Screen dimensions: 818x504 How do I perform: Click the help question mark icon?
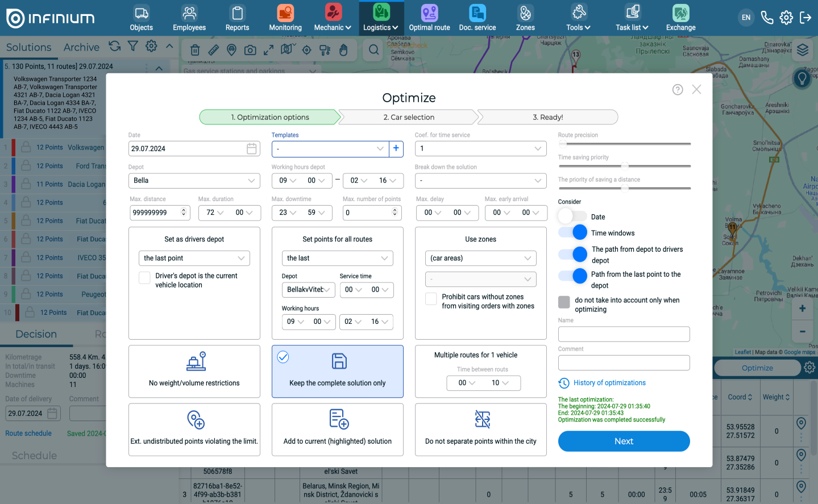[677, 90]
